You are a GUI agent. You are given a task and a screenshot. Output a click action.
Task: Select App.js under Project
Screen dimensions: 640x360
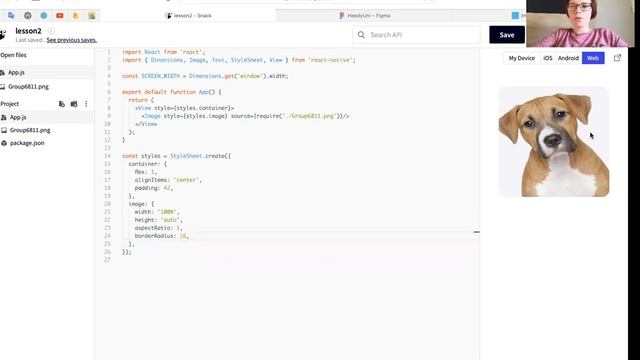(x=18, y=117)
